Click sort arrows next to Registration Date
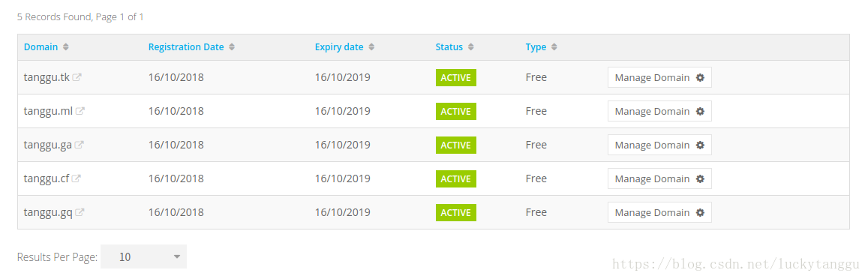Screen dimensions: 868x279 pyautogui.click(x=232, y=47)
